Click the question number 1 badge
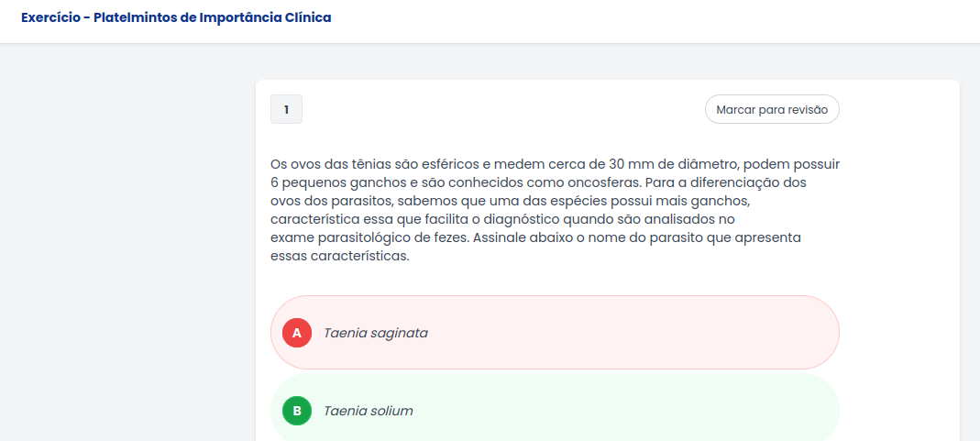 [x=286, y=109]
